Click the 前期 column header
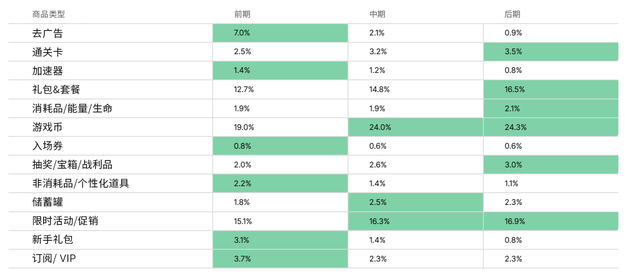The width and height of the screenshot is (644, 279). coord(242,14)
